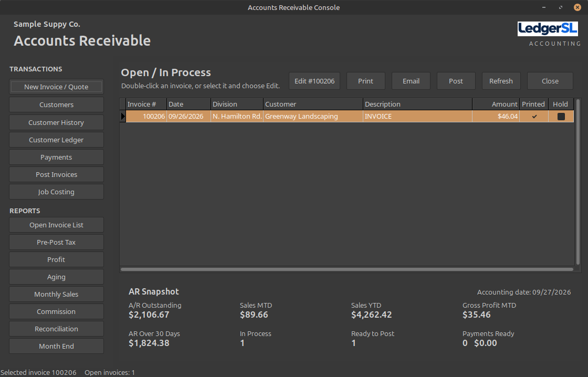Image resolution: width=588 pixels, height=377 pixels.
Task: Click the Accounting date 09/27/2026 text
Action: pyautogui.click(x=524, y=292)
